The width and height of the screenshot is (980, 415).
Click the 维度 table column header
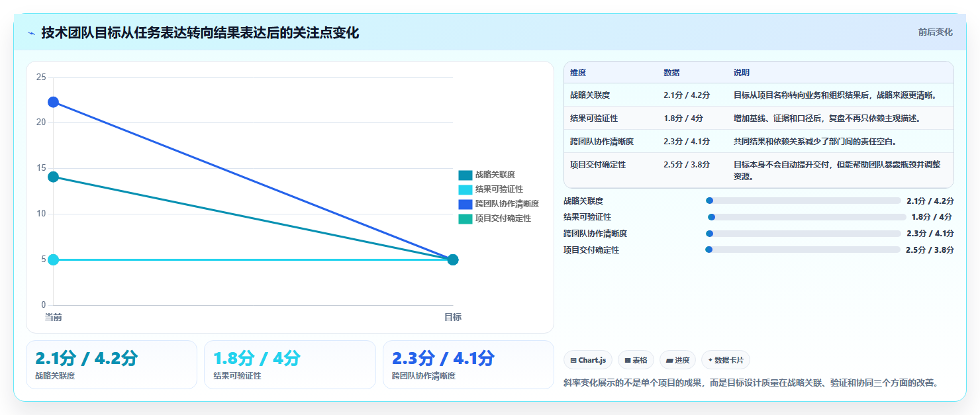tap(578, 73)
